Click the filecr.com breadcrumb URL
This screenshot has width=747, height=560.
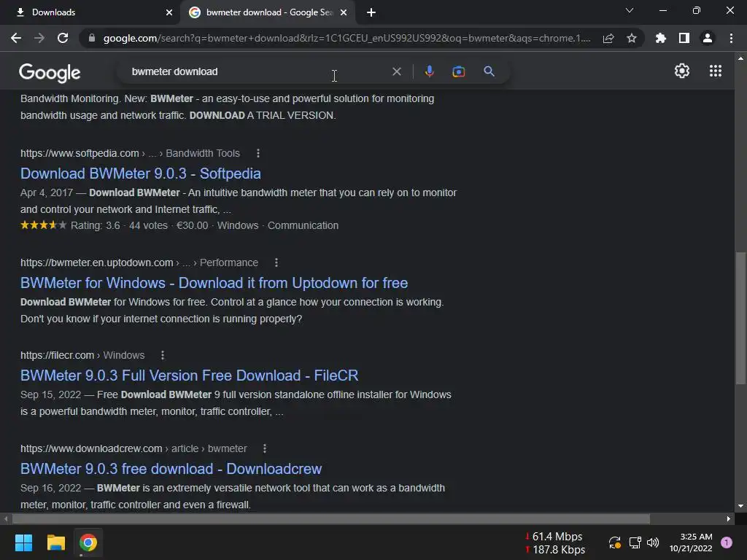click(x=57, y=355)
